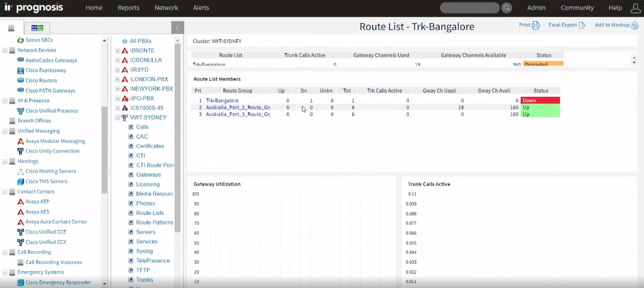Expand the \BRONTE PBX node
Screen dimensions: 644x288
(x=117, y=51)
